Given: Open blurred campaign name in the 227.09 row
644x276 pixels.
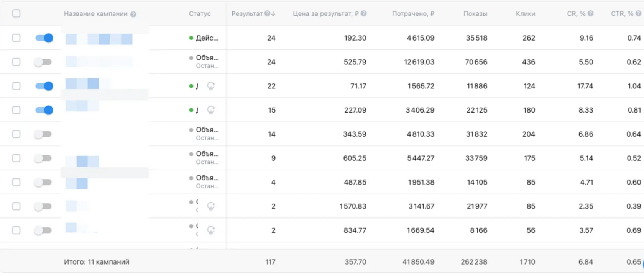Looking at the screenshot, I should click(x=82, y=106).
